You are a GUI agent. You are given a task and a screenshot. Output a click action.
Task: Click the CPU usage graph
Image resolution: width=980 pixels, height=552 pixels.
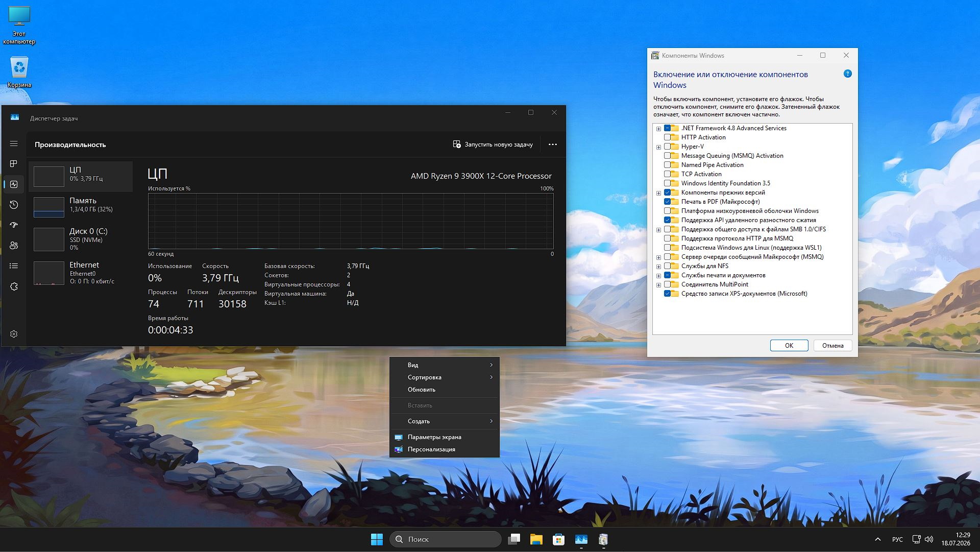(351, 221)
